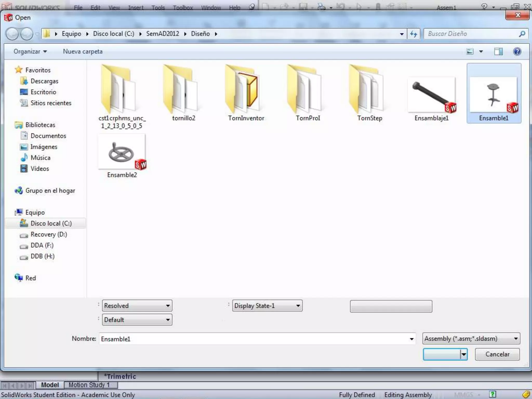Select Descargas in Favoritos
Viewport: 532px width, 399px height.
[44, 81]
